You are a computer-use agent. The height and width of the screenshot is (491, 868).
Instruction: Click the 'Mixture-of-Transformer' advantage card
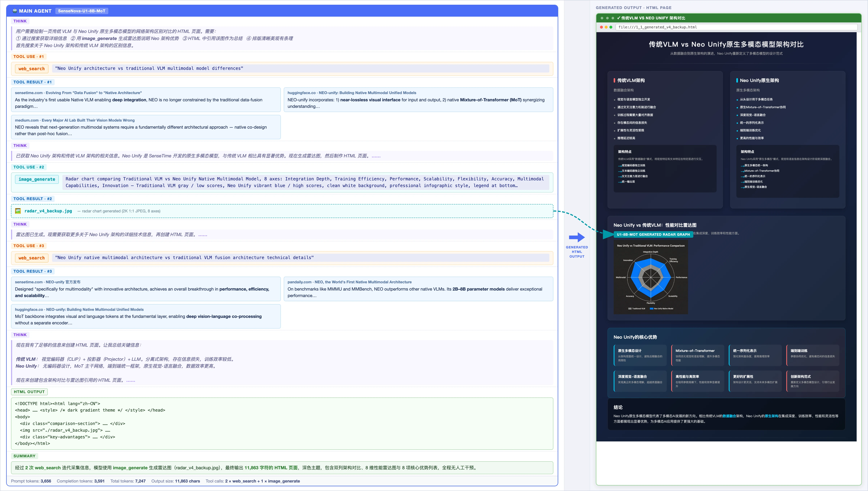point(698,355)
